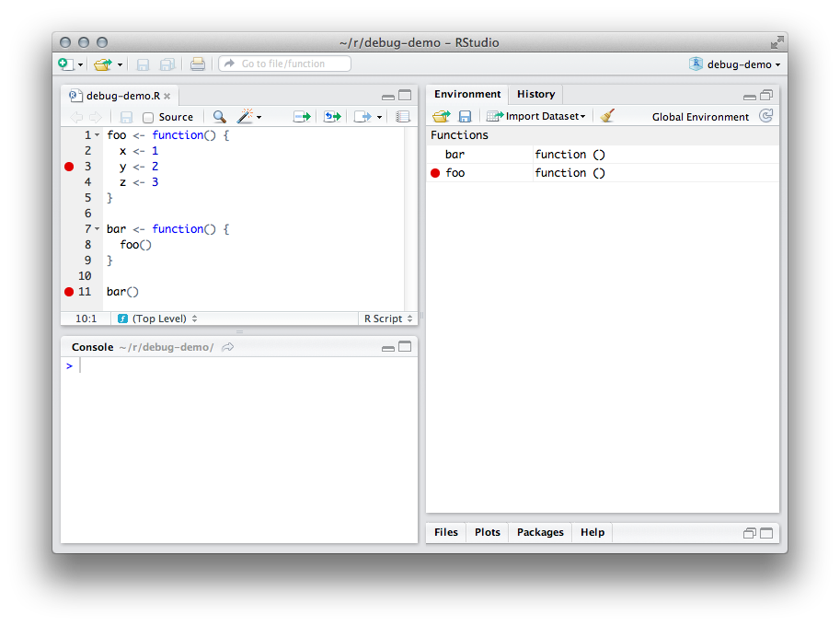Image resolution: width=840 pixels, height=626 pixels.
Task: Open the Code Tools magic wand menu
Action: pyautogui.click(x=248, y=116)
